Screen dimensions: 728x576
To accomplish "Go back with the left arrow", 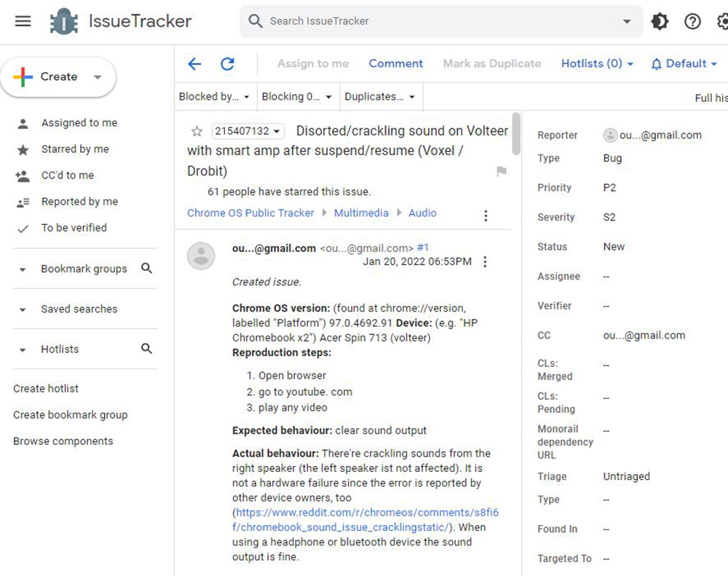I will tap(194, 63).
